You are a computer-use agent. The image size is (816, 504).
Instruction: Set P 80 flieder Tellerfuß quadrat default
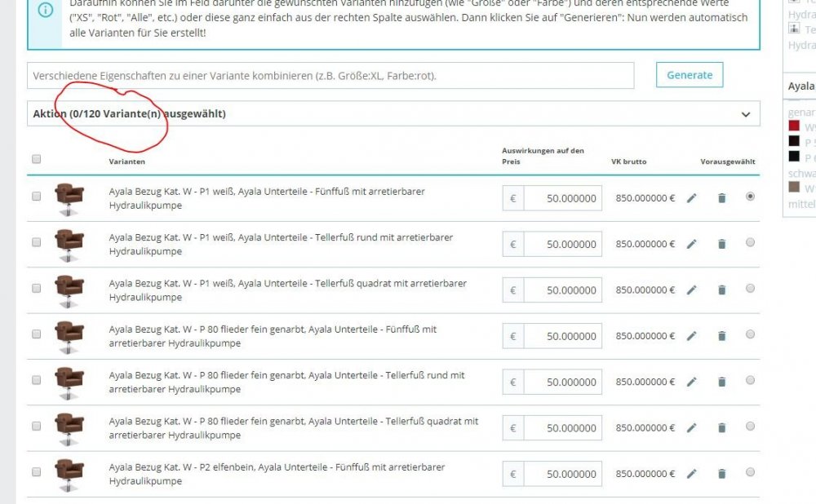coord(750,426)
